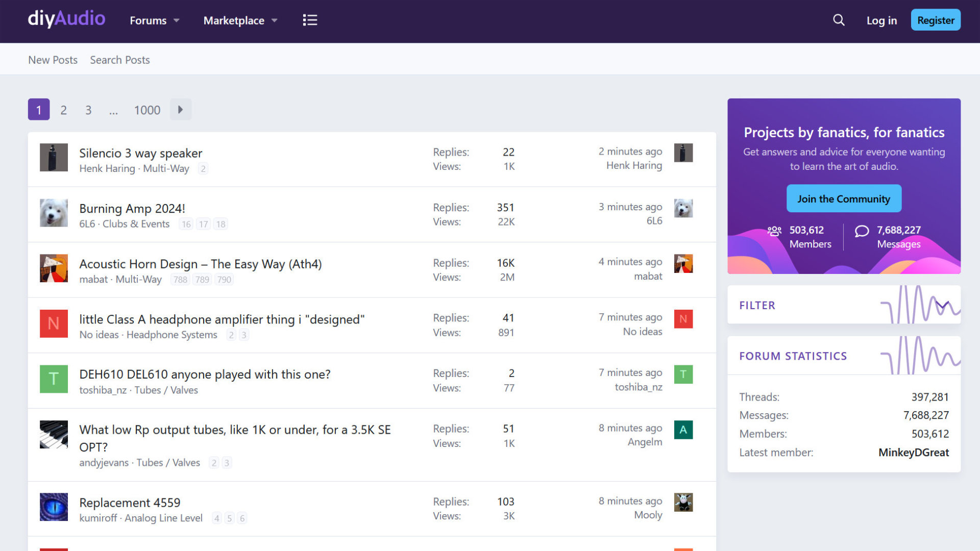Open the Log in link
Screen dimensions: 980x551
click(881, 20)
